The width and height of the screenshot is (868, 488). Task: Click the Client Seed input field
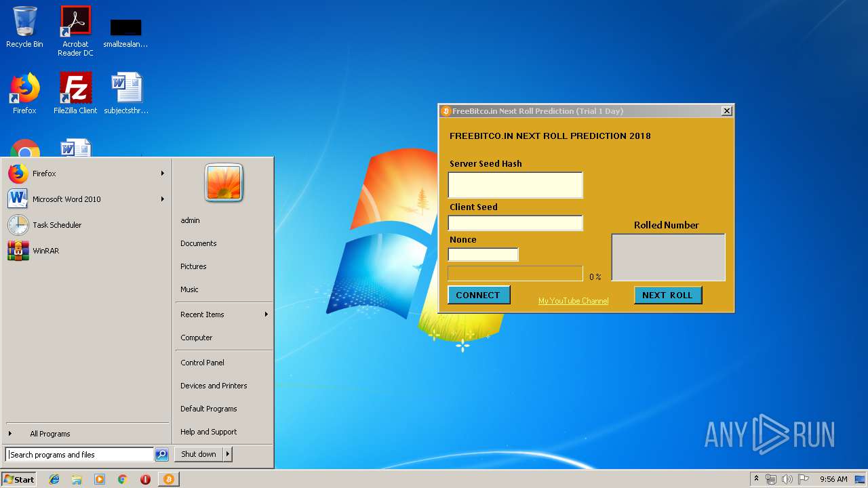click(x=515, y=223)
